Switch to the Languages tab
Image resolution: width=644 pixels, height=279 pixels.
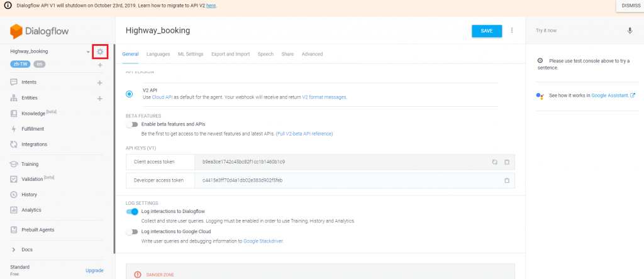click(x=158, y=54)
